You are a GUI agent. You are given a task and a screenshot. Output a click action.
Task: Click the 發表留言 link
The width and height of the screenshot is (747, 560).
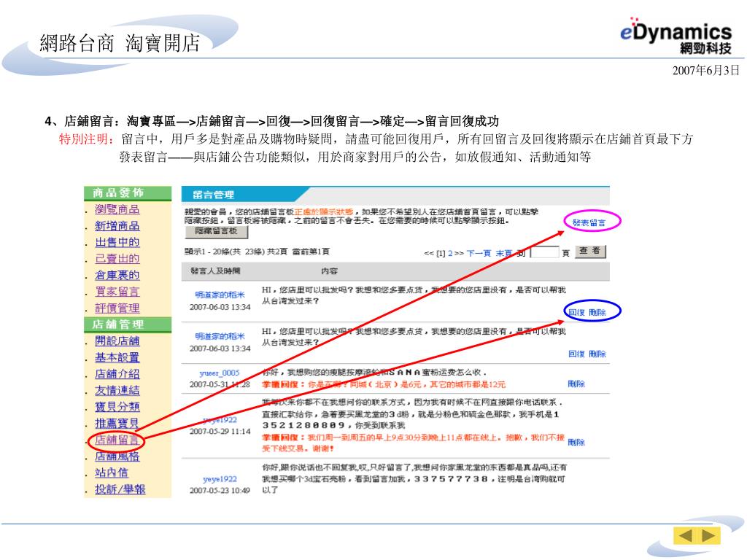click(x=589, y=222)
